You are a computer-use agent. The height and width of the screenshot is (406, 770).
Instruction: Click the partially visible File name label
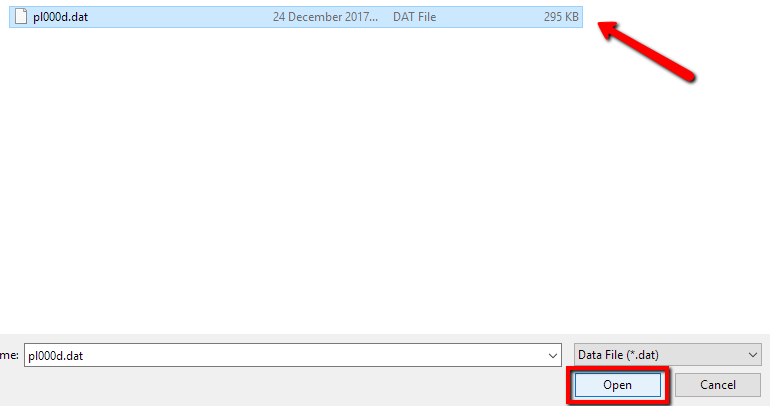(x=9, y=355)
